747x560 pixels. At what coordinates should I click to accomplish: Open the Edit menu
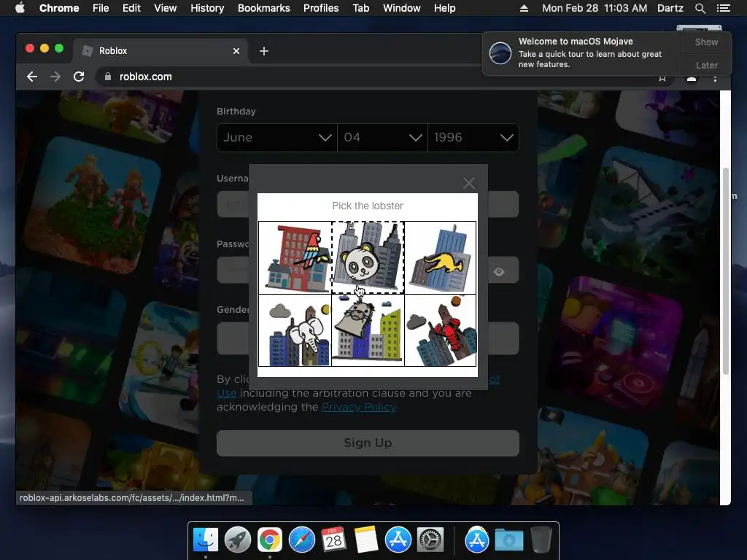point(131,8)
